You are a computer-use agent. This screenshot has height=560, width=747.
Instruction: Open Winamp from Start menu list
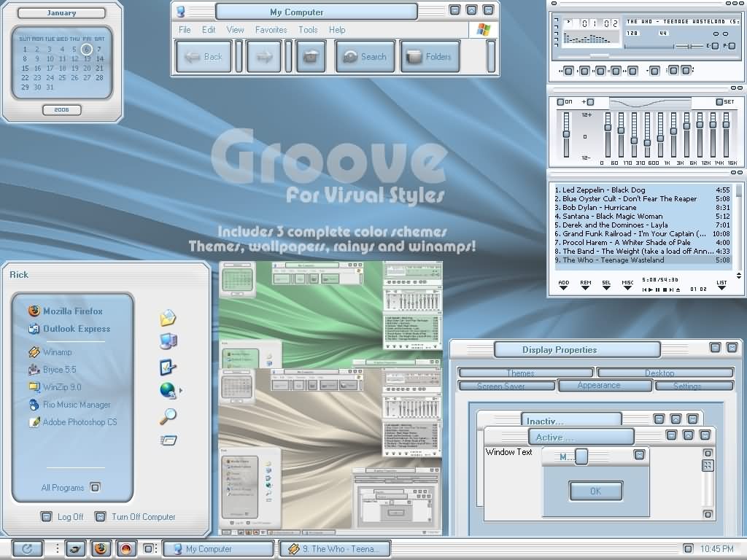point(50,352)
